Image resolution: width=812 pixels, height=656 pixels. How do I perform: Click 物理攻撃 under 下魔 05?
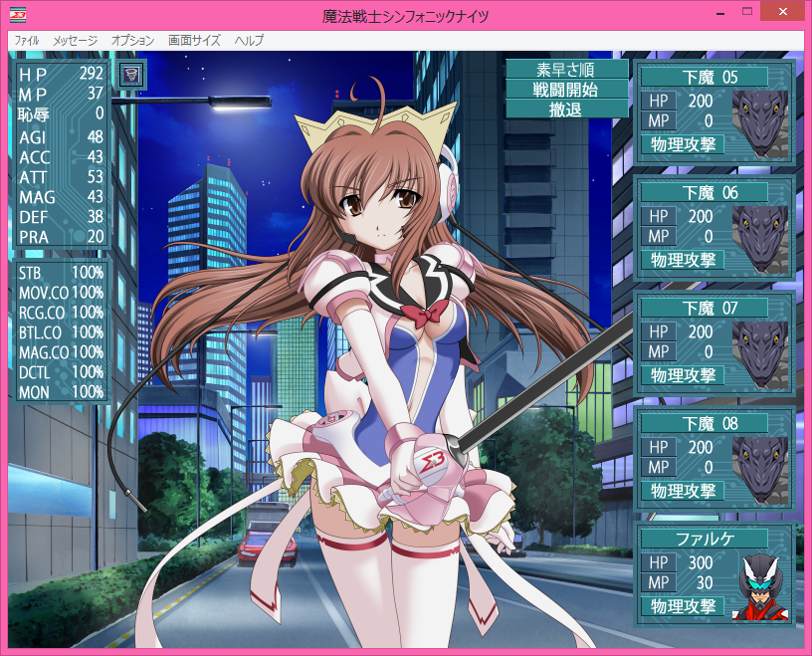(x=683, y=144)
